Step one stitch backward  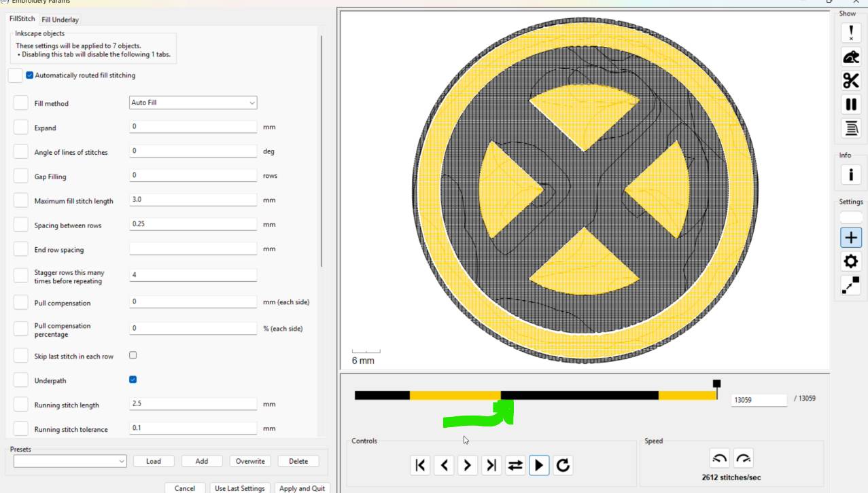(444, 465)
